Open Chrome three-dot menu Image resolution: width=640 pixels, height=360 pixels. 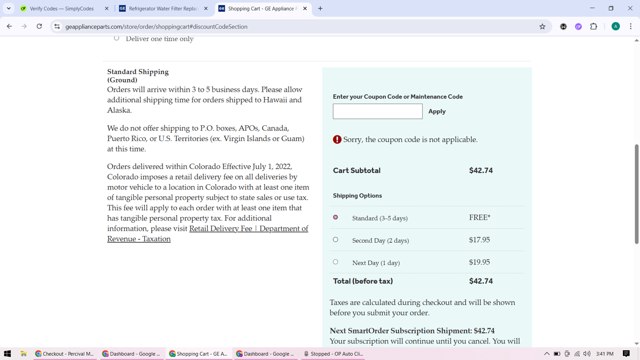(631, 27)
